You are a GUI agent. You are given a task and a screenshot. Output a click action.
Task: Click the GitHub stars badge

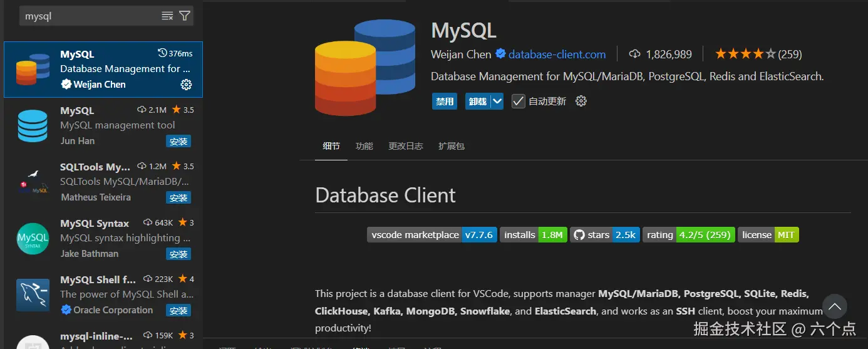[605, 235]
